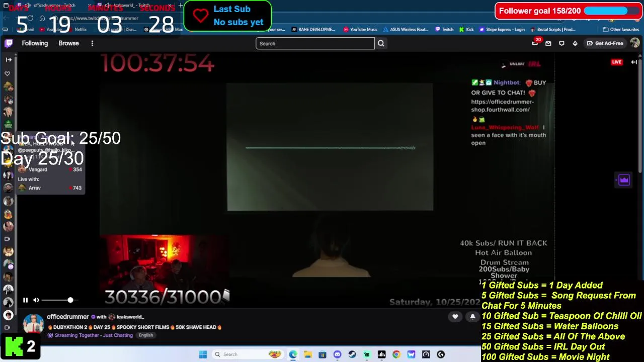Toggle follow heart for officedrummer
The width and height of the screenshot is (644, 362).
coord(455,317)
